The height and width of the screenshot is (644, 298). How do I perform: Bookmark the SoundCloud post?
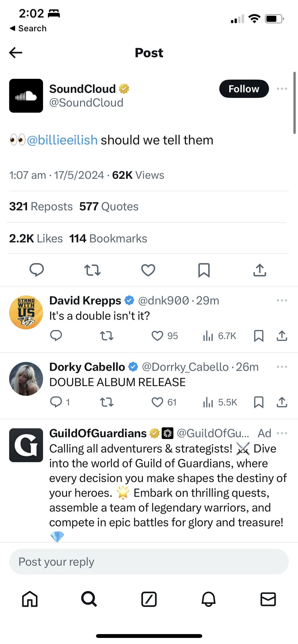(204, 270)
